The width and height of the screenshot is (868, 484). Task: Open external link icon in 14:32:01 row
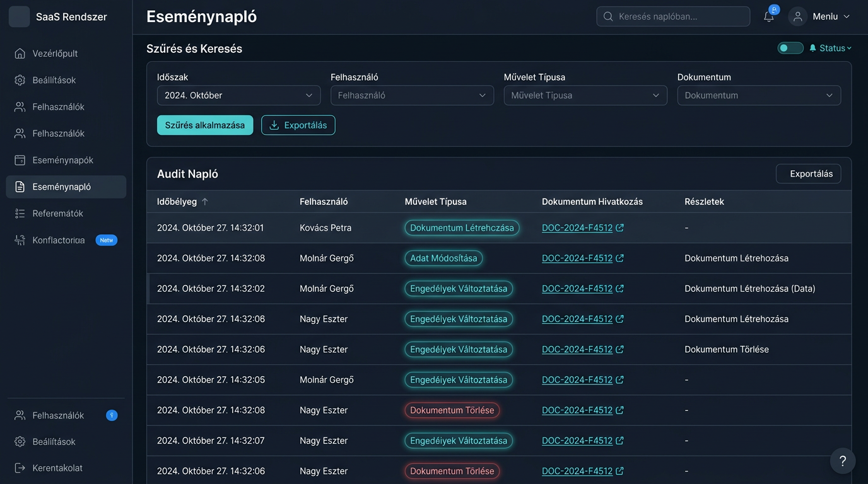(619, 228)
